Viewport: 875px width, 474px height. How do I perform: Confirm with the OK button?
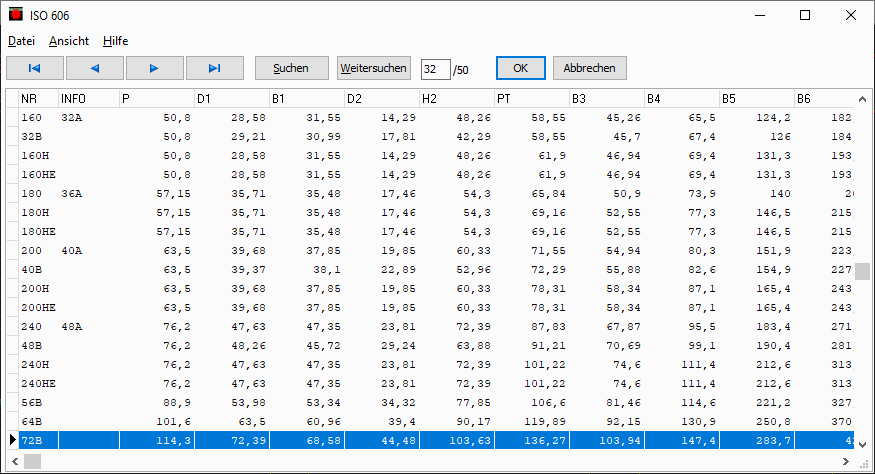pos(520,68)
